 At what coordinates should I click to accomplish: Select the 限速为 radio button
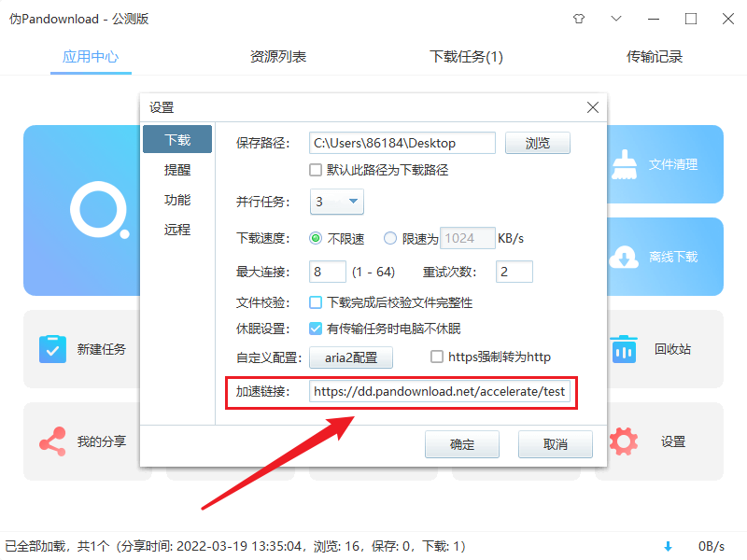(x=390, y=238)
